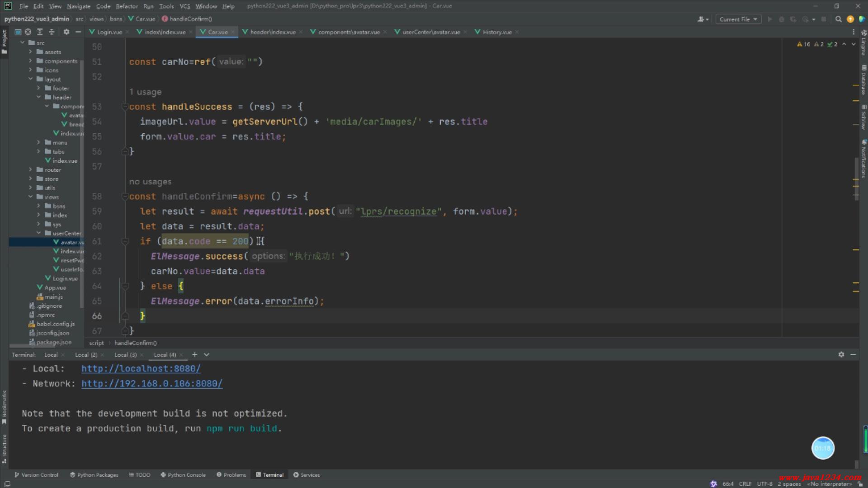Click Search Everywhere magnifier icon
The height and width of the screenshot is (488, 868).
click(838, 19)
